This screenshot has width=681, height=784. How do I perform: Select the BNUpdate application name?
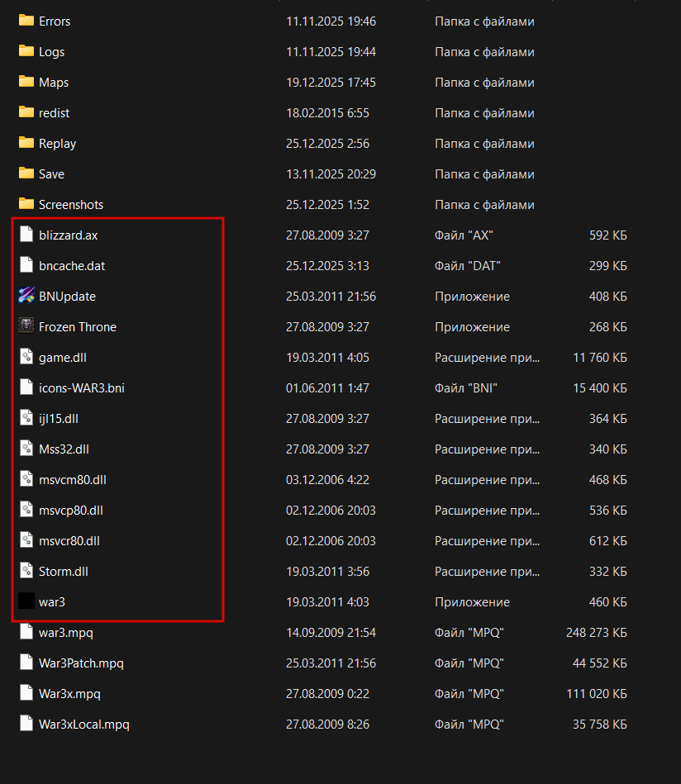click(x=67, y=297)
